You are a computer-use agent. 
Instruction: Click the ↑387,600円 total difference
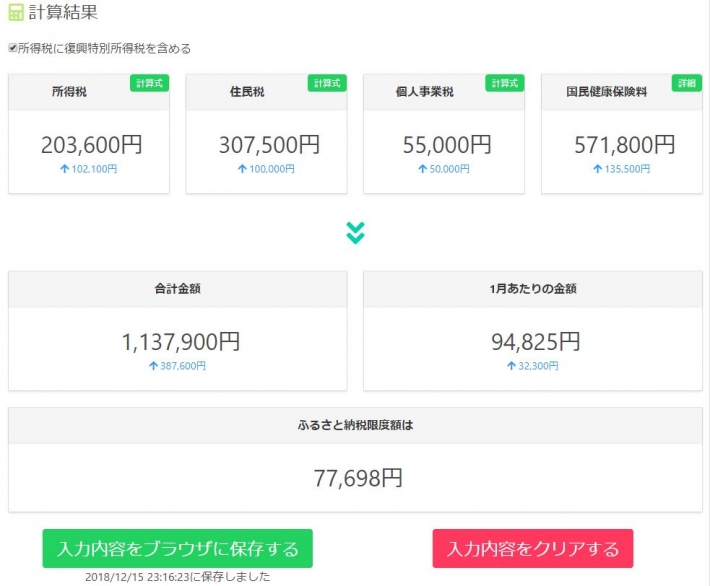[x=178, y=366]
